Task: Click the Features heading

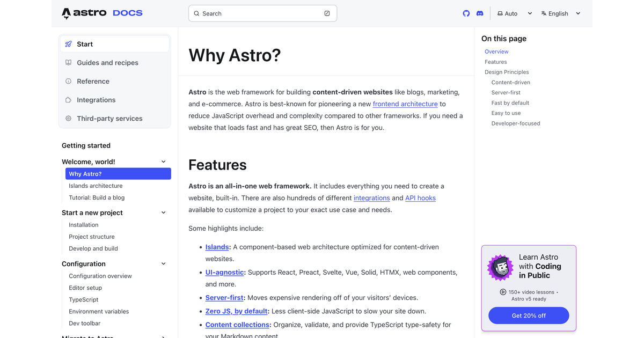Action: pyautogui.click(x=217, y=165)
